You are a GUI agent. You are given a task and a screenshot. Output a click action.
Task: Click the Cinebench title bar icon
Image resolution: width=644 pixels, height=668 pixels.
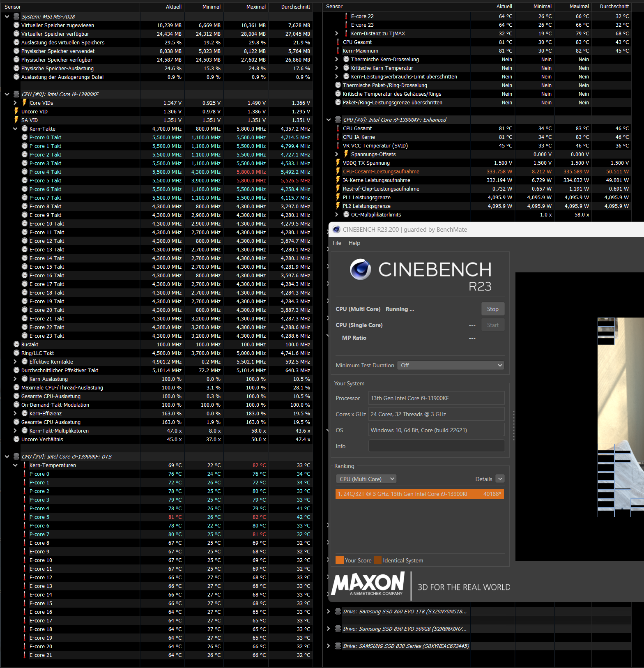click(x=336, y=230)
